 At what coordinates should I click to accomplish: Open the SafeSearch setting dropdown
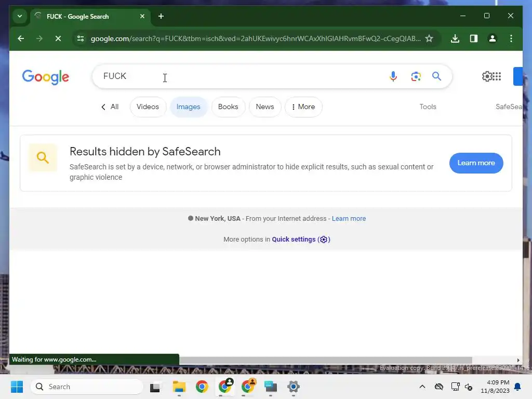509,107
